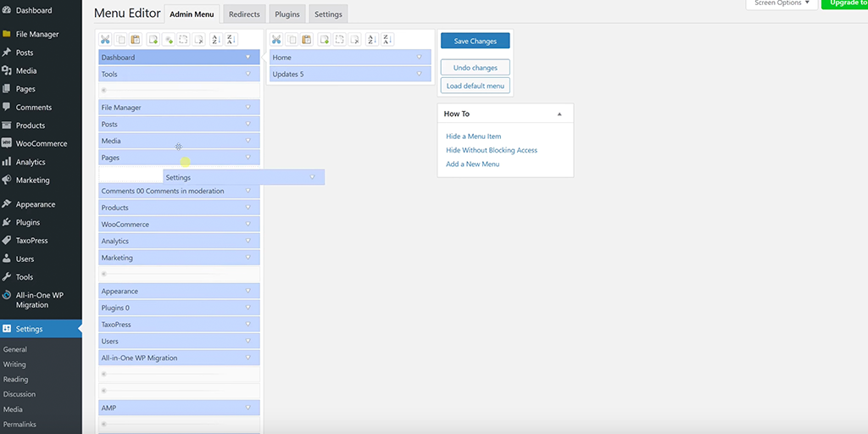Expand the Tools item in editor list
Image resolution: width=868 pixels, height=434 pixels.
click(248, 74)
